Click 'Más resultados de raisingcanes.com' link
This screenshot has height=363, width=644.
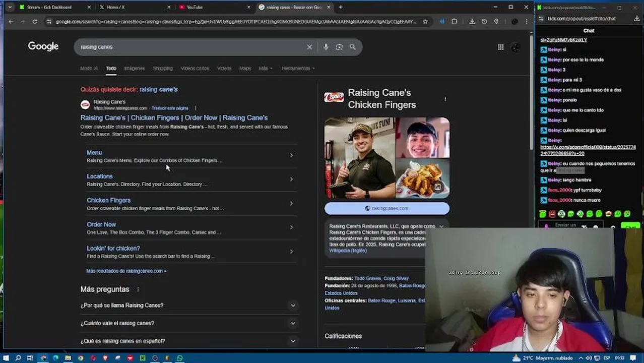coord(126,271)
